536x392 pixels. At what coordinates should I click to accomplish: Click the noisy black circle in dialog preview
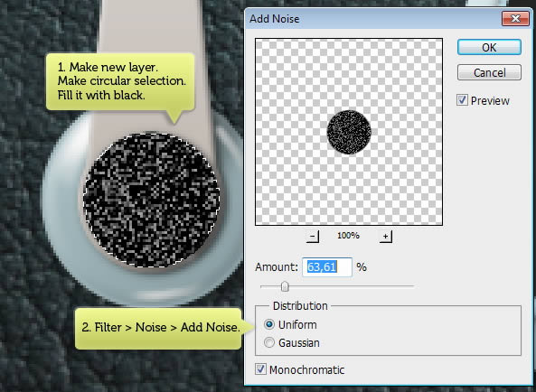349,132
